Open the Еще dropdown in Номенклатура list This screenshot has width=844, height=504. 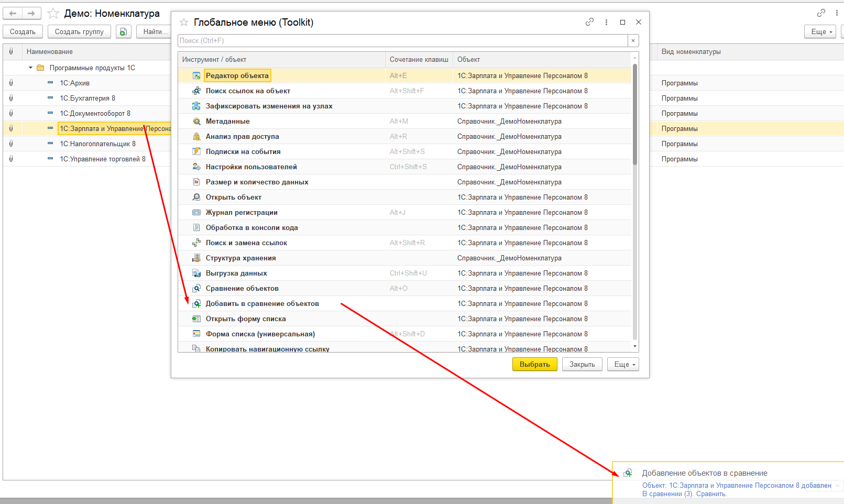tap(820, 32)
